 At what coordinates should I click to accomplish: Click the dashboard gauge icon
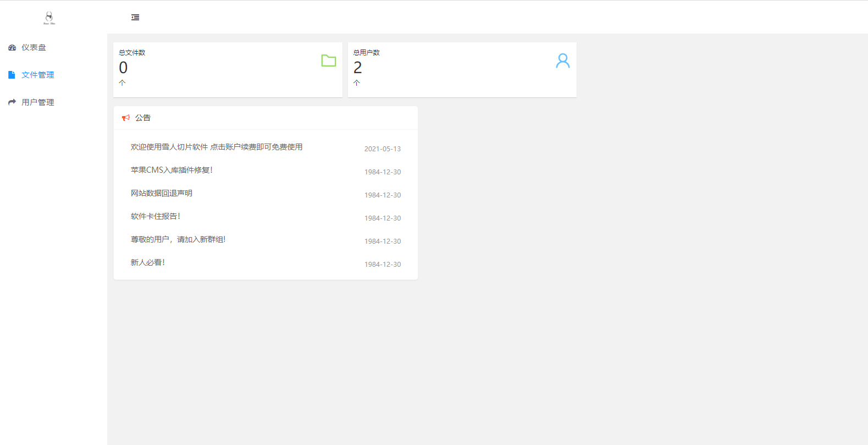(x=12, y=48)
